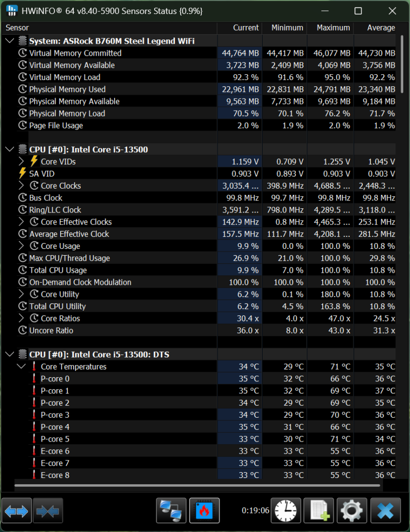Start logging with the document plus icon
The height and width of the screenshot is (532, 410).
coord(318,511)
